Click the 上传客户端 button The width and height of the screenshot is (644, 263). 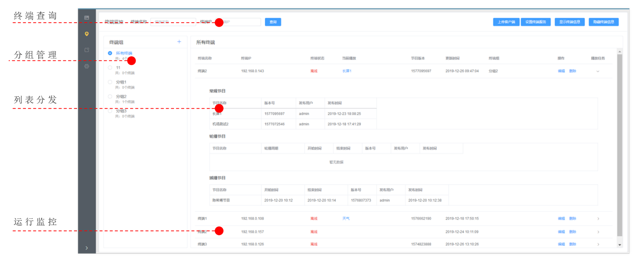click(x=506, y=22)
